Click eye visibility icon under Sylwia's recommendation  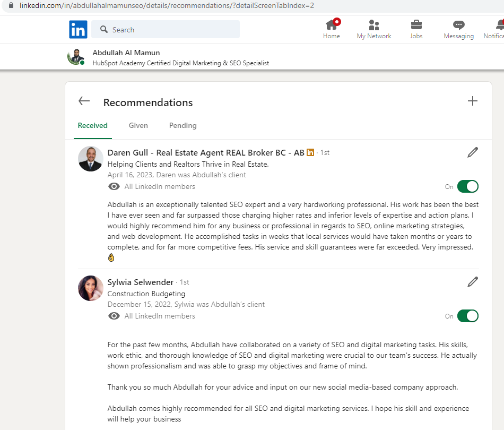pos(114,316)
